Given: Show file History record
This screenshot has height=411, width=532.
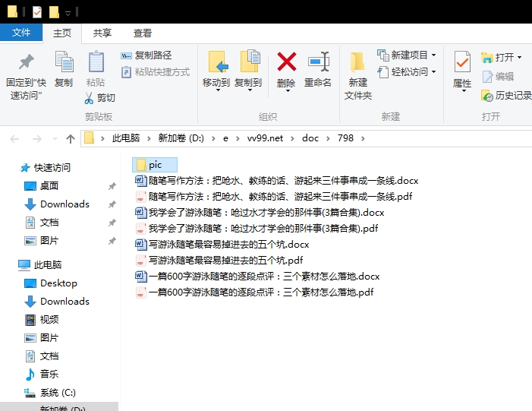Looking at the screenshot, I should click(506, 96).
